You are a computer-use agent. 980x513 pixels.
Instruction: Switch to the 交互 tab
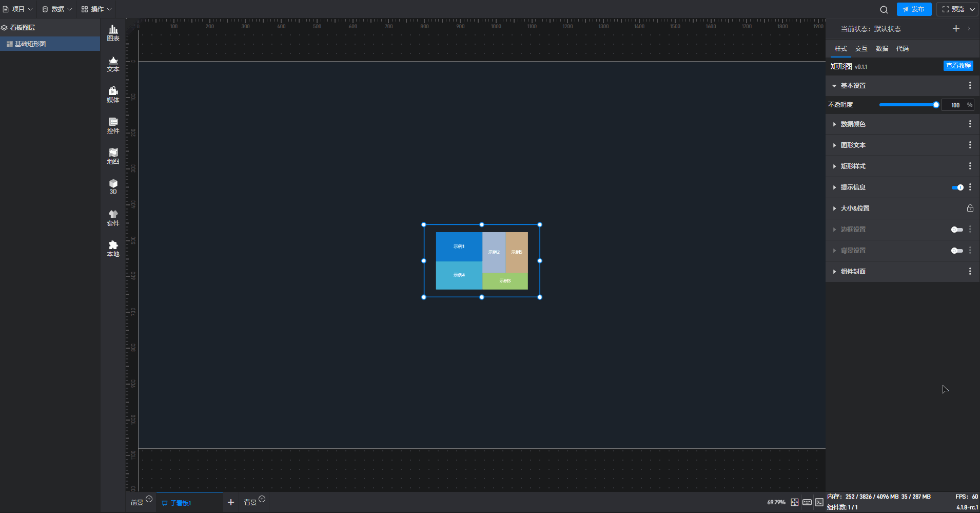[861, 49]
